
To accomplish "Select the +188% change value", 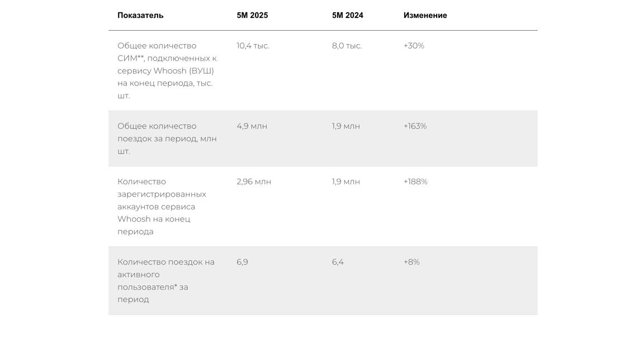I will pos(415,181).
